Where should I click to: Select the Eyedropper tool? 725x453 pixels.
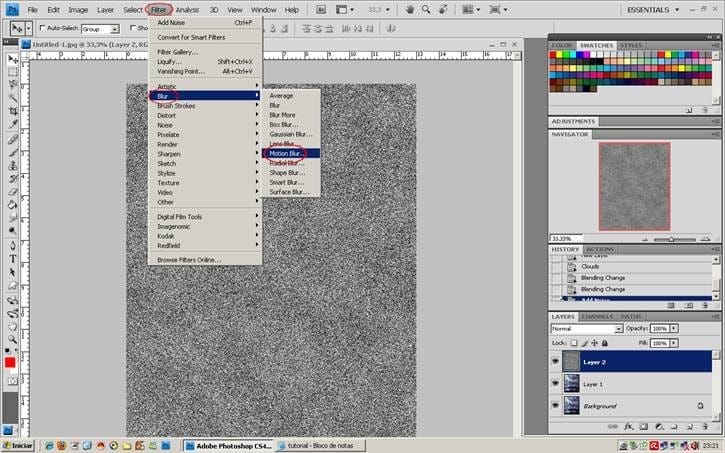[12, 124]
